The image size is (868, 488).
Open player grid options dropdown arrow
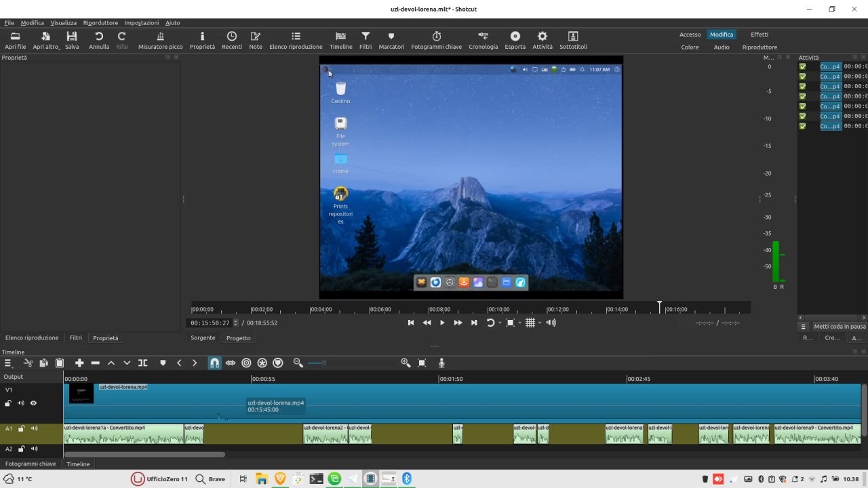coord(540,323)
